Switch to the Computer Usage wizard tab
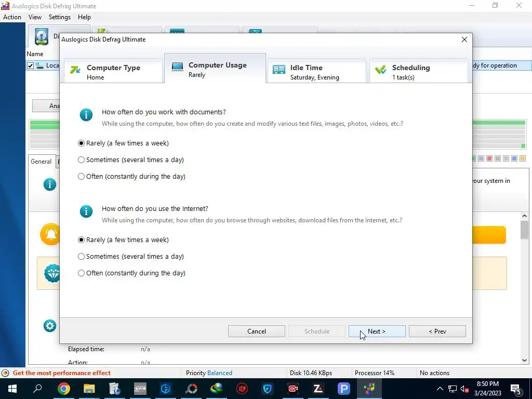Screen dimensions: 532x399 [x=215, y=68]
